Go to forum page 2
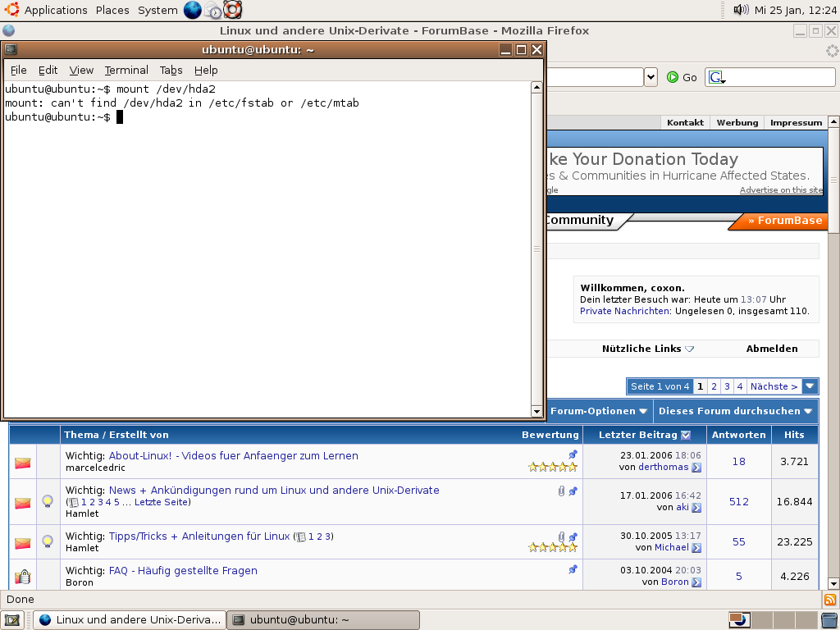Screen dimensions: 840x630 coord(714,386)
